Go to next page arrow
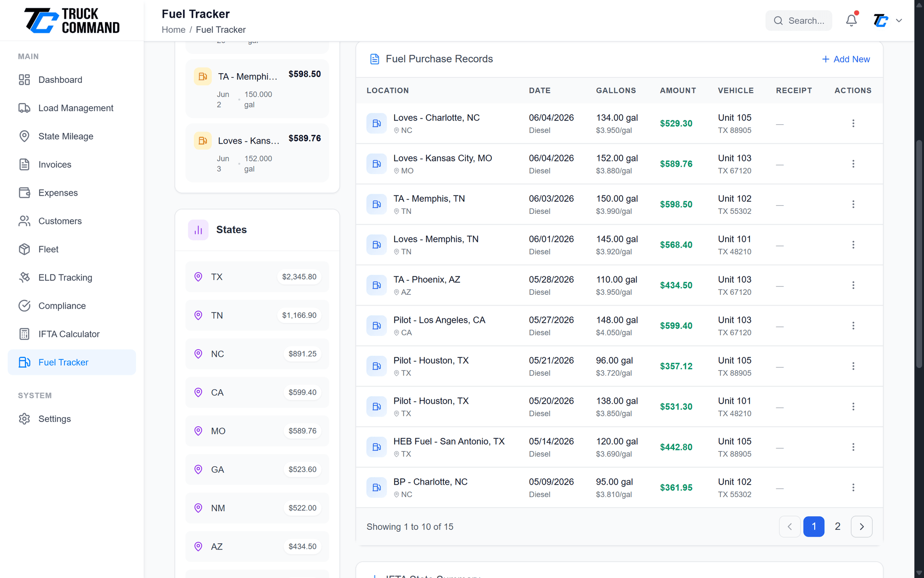The width and height of the screenshot is (924, 578). click(862, 527)
